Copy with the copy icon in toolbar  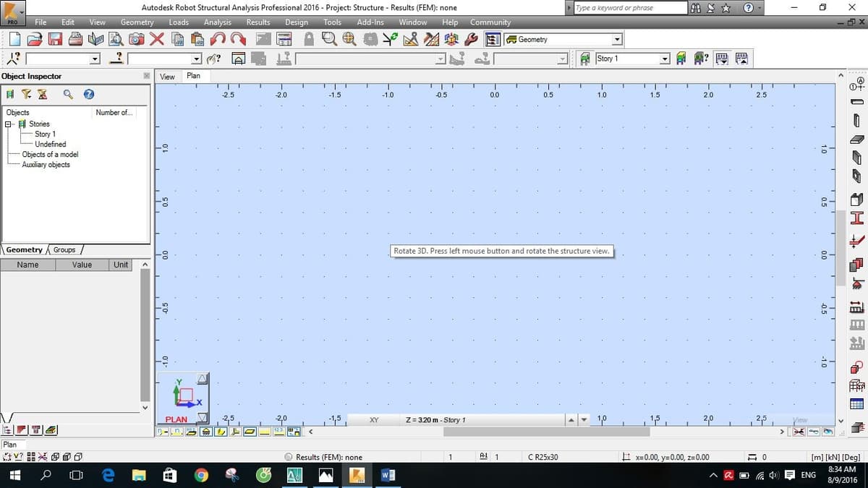click(178, 40)
